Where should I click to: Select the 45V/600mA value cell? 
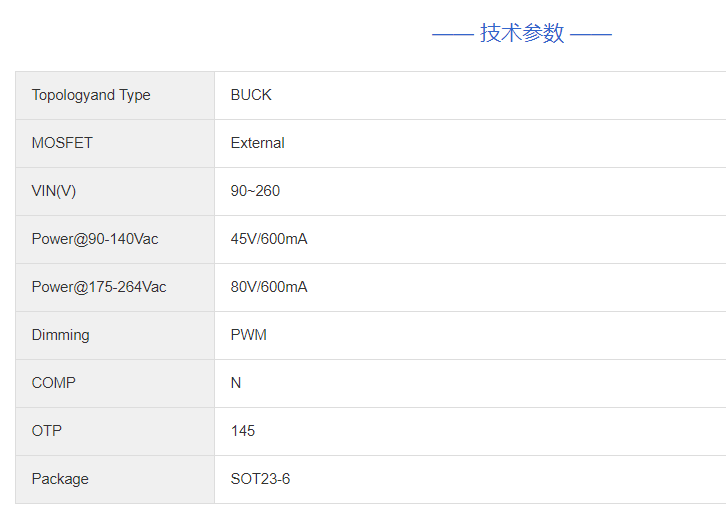[269, 239]
